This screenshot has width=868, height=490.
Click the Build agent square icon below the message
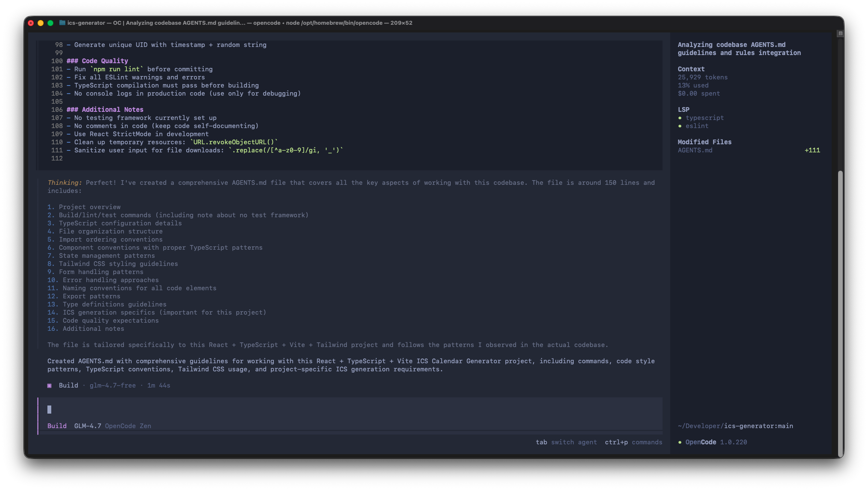coord(50,385)
